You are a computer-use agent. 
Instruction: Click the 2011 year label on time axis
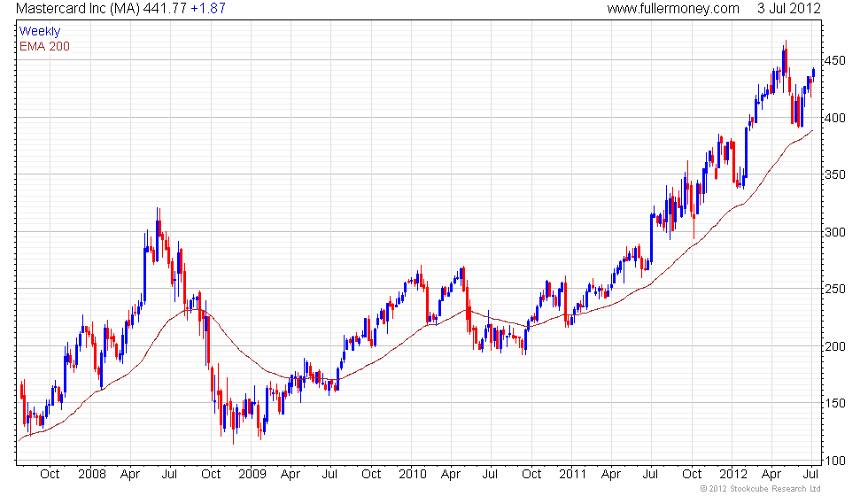tap(572, 474)
